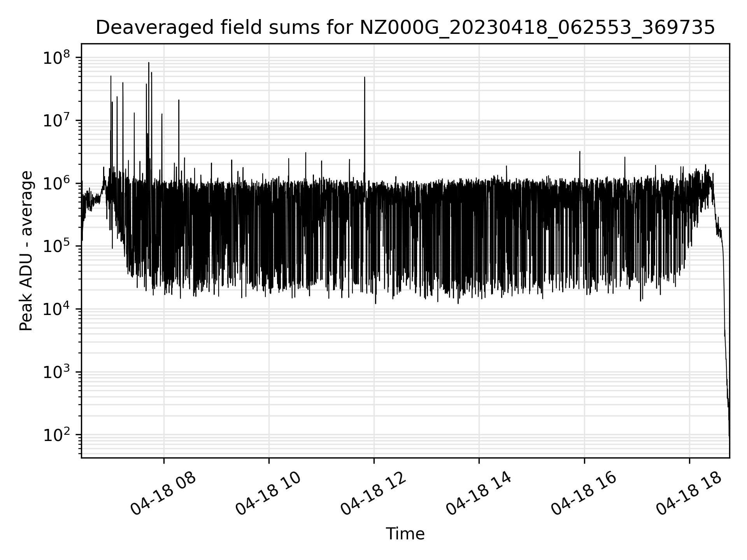Click the y tick label 10^5

click(x=57, y=247)
